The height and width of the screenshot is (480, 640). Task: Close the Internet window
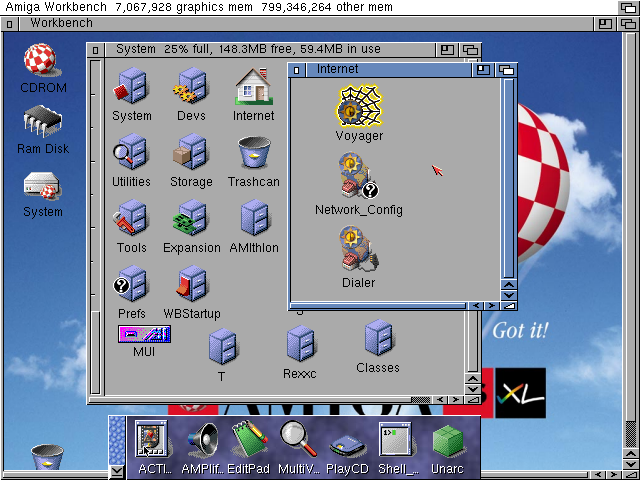(x=297, y=70)
